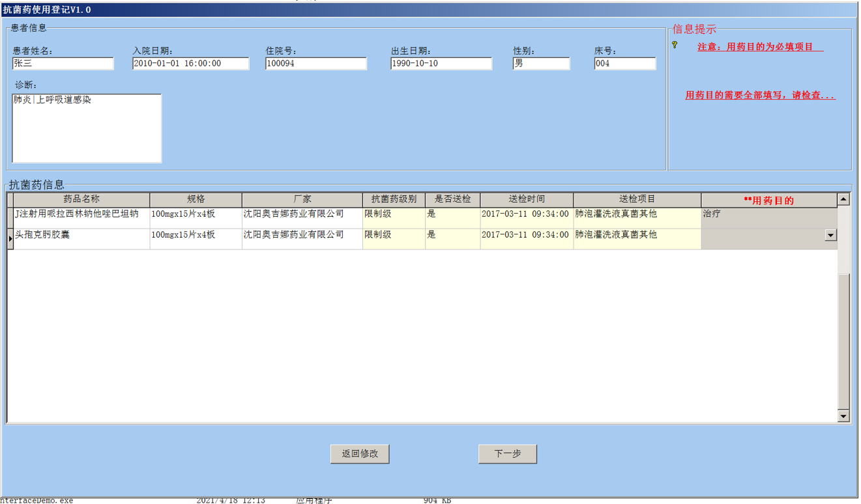Click 送检时间 cell in J注射用哌拉西林钠他唑巴坦钠 row

point(527,218)
